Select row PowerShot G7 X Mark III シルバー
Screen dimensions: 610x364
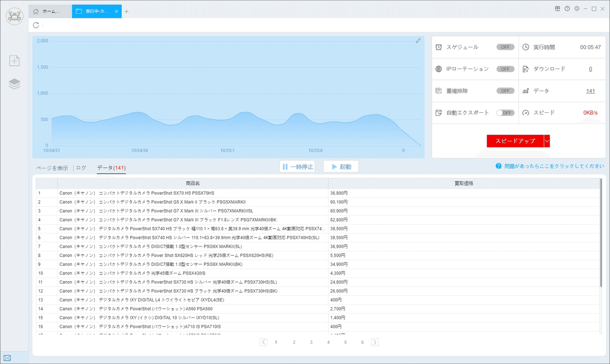point(193,211)
